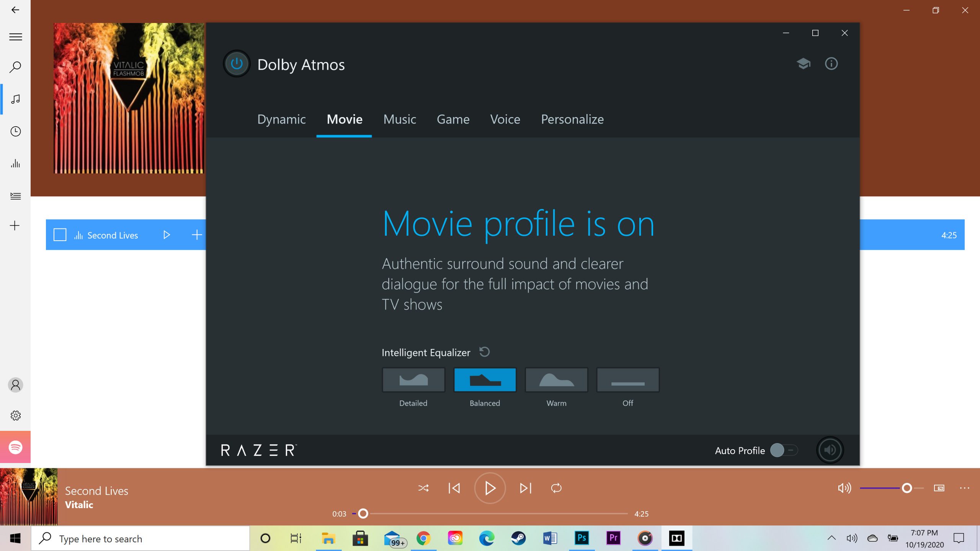Open Recent plays clock icon
980x551 pixels.
15,132
